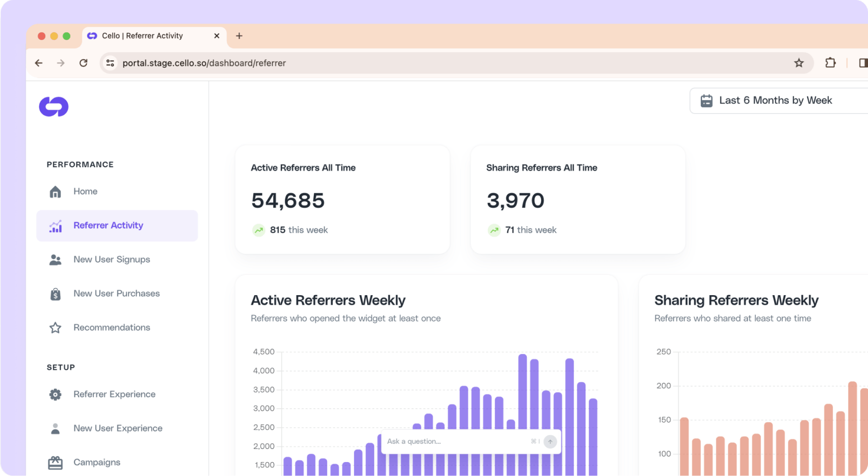This screenshot has width=868, height=476.
Task: Click the New User Signups people icon
Action: tap(55, 260)
